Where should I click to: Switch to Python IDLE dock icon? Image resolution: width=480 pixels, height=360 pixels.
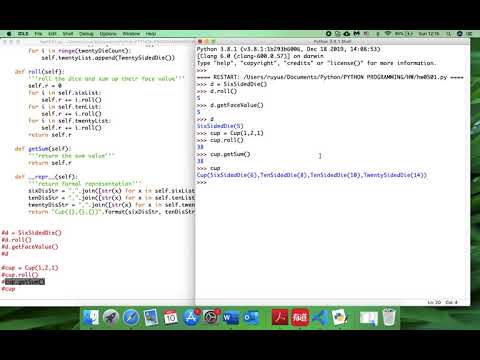340,317
